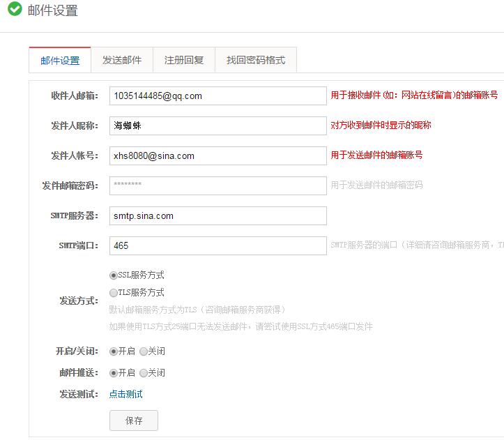
Task: Focus the 发件人昵称 text field
Action: click(217, 126)
